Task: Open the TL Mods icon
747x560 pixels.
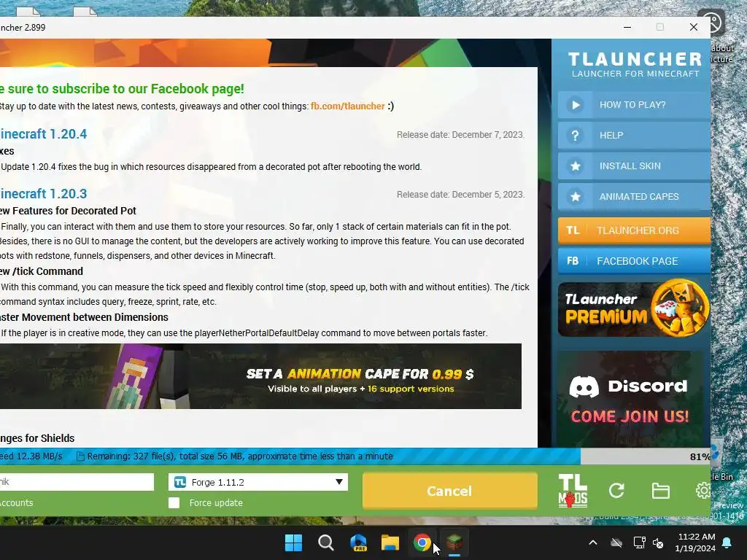Action: tap(573, 491)
